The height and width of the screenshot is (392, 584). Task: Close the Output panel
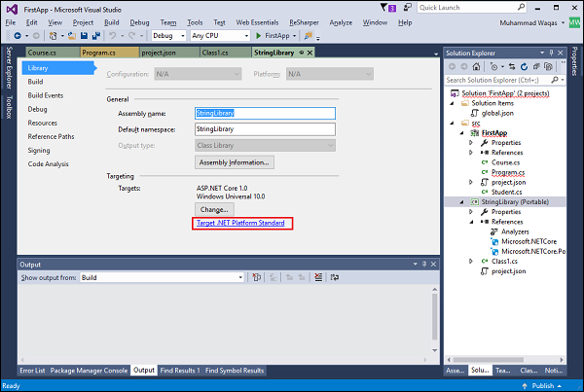(433, 264)
